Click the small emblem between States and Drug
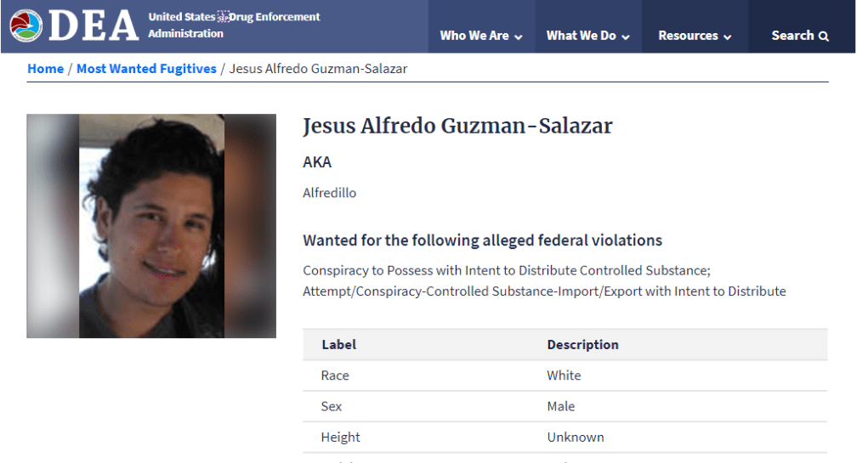 click(224, 17)
